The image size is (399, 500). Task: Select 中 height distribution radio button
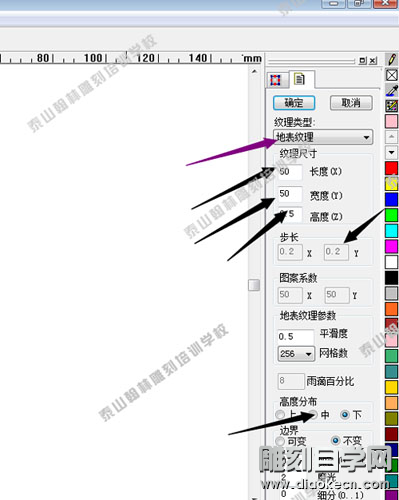pos(313,415)
